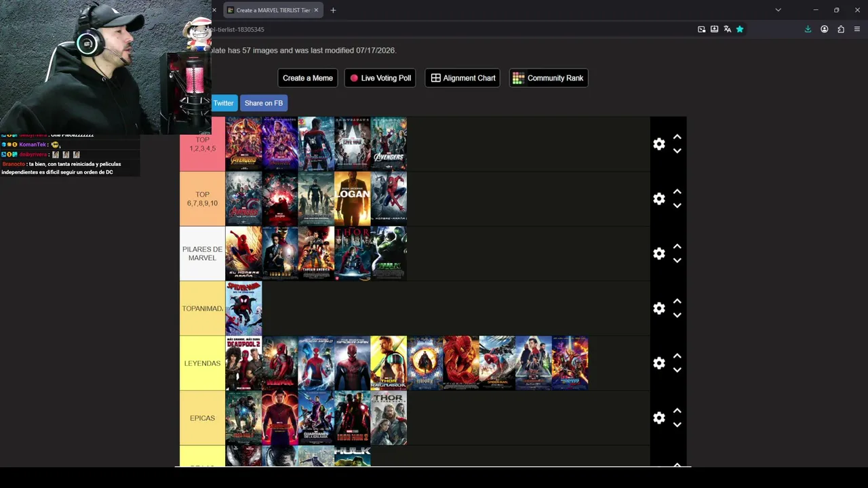Click the browser address bar URL
The width and height of the screenshot is (868, 488).
pyautogui.click(x=238, y=29)
